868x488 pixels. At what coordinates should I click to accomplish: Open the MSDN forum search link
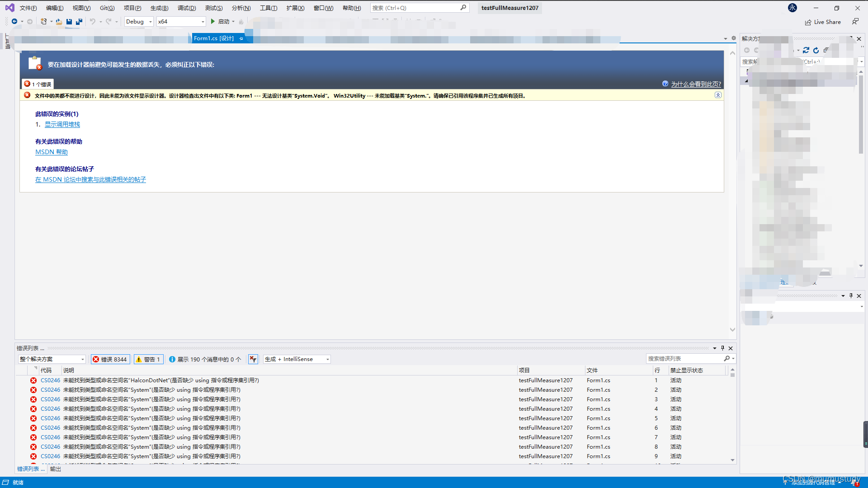tap(90, 179)
